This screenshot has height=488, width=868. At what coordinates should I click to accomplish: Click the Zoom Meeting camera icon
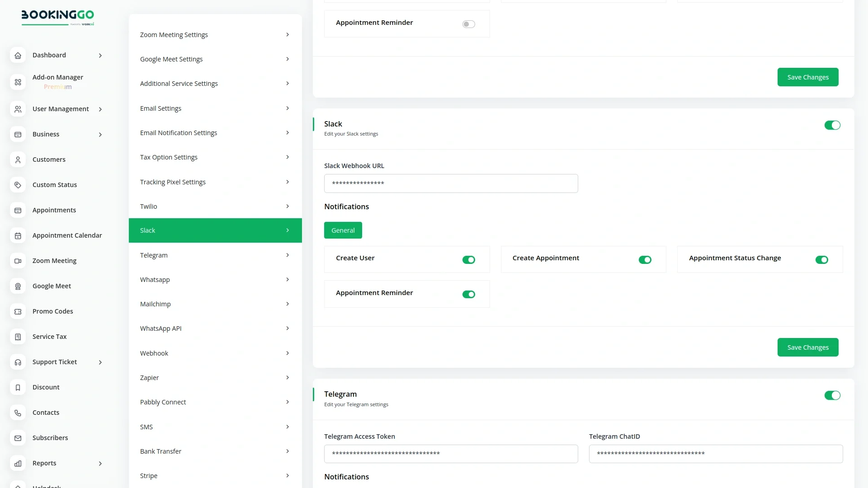[x=18, y=261]
